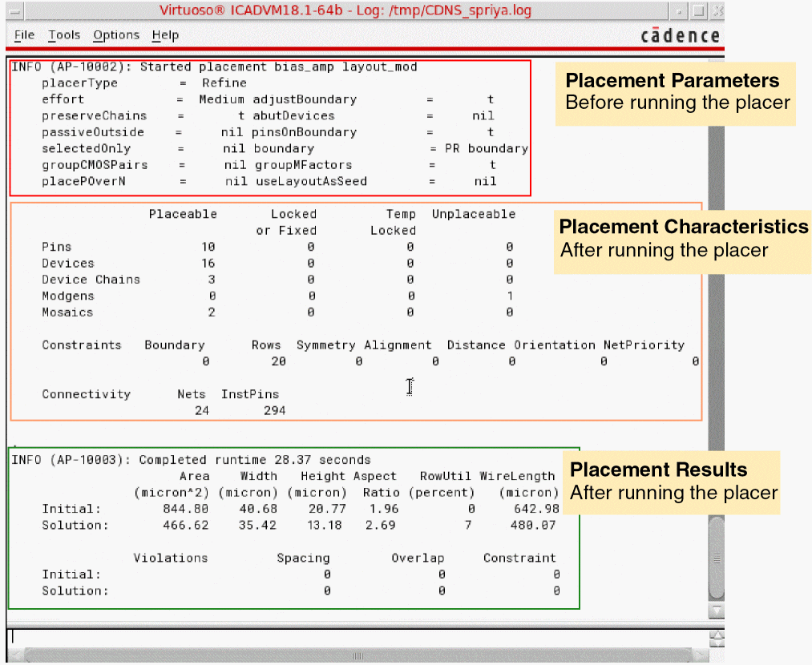
Task: Click the 'Refine' placer type value
Action: [x=224, y=83]
